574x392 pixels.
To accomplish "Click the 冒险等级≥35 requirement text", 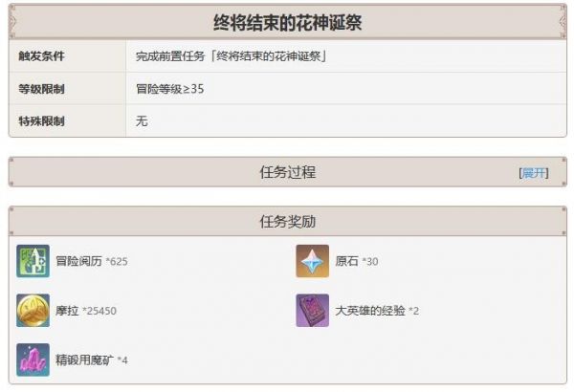I will [170, 89].
